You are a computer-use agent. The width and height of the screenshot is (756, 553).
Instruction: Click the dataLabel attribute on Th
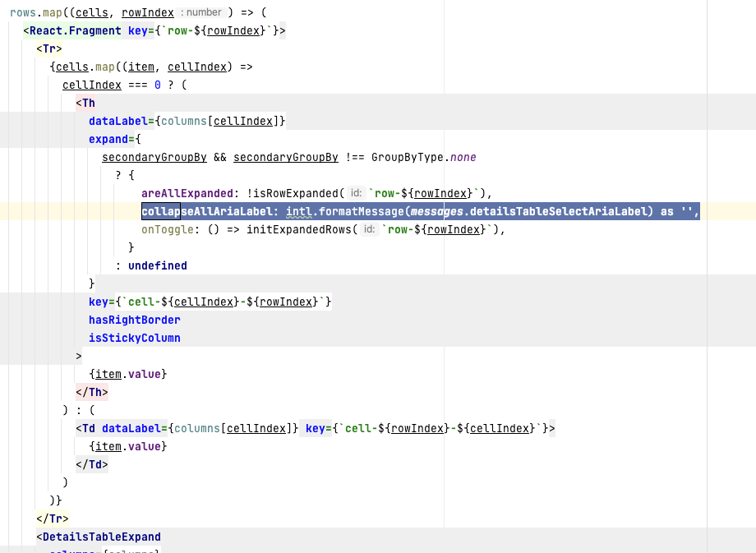coord(116,120)
